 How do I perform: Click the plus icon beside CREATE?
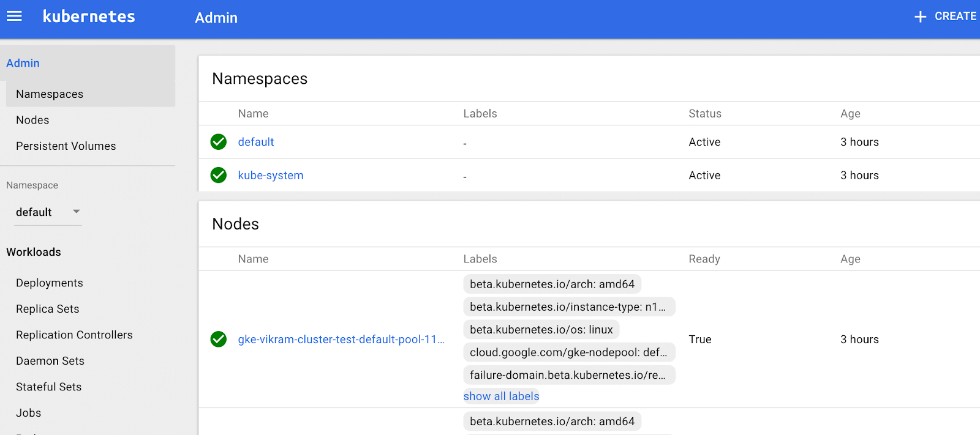pos(920,17)
